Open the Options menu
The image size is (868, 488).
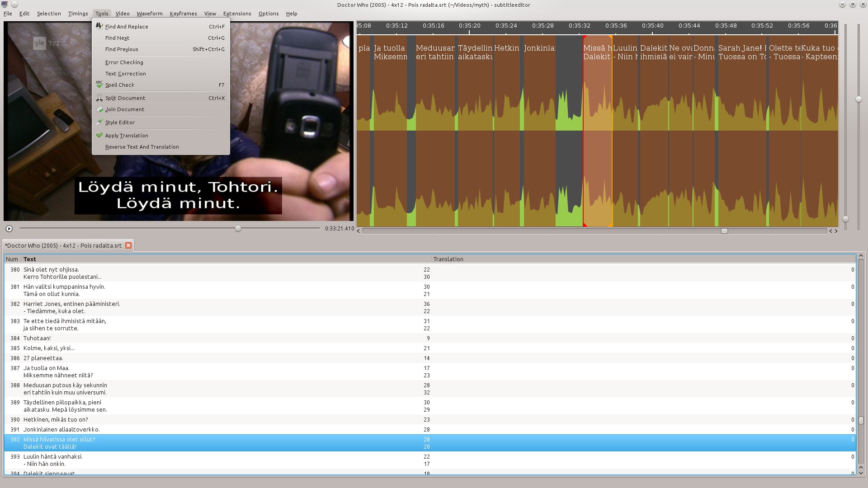(x=269, y=14)
